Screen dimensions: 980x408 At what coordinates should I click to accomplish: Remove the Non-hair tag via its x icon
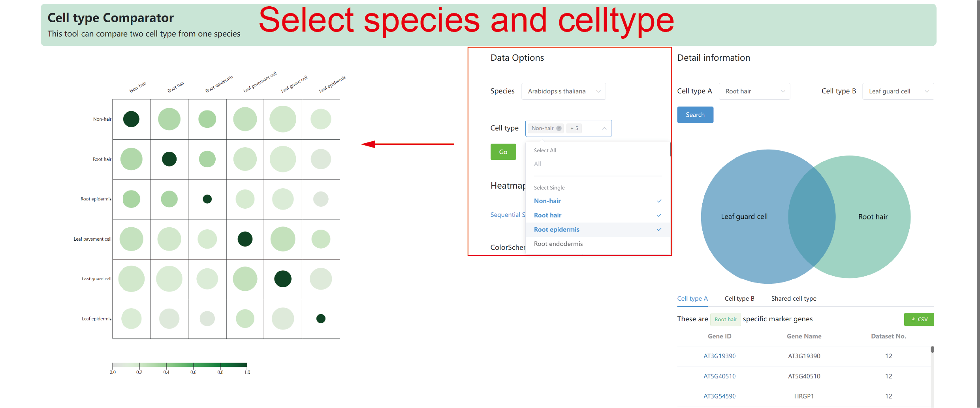(559, 128)
